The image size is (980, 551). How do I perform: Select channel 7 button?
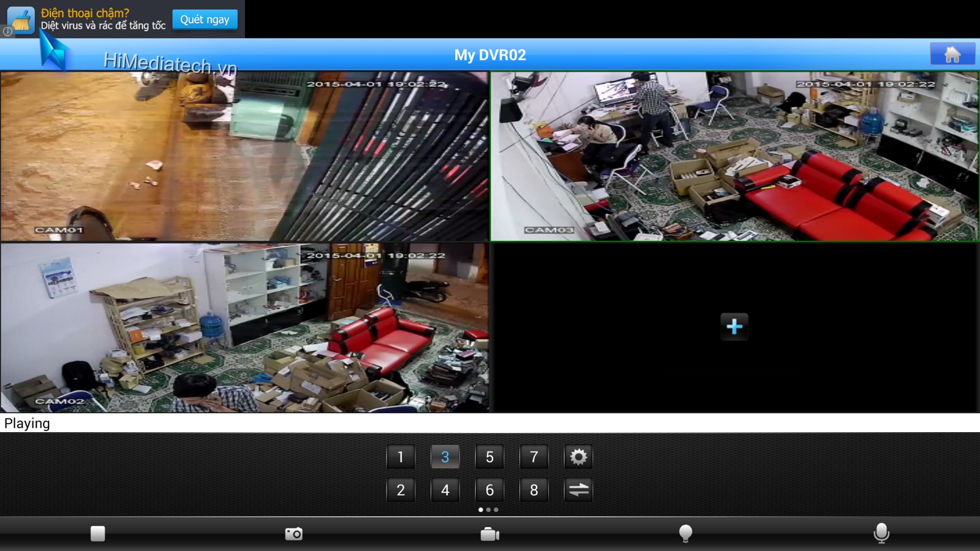click(533, 457)
